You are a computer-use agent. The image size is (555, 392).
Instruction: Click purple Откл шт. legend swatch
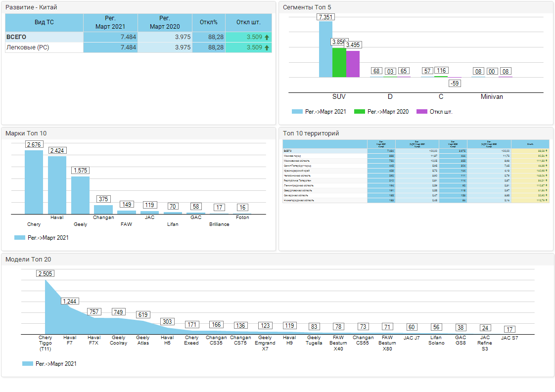[421, 112]
